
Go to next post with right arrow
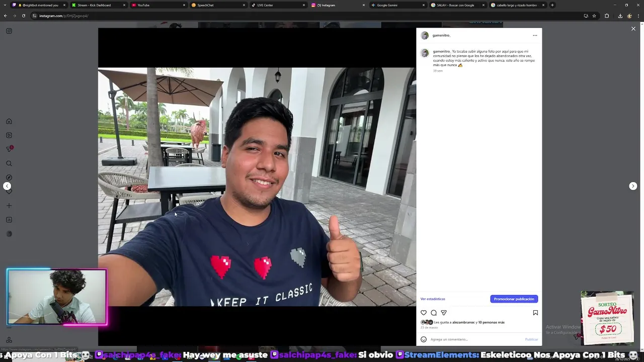point(633,186)
